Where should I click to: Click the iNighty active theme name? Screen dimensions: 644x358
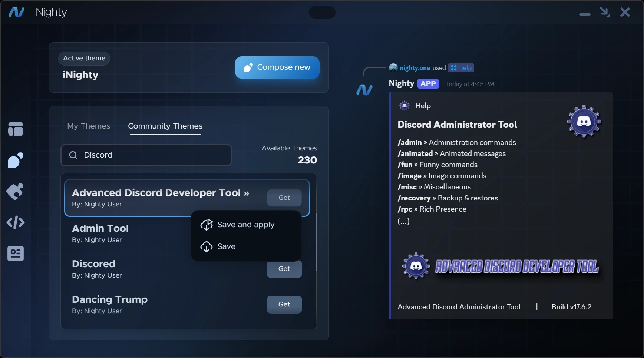click(80, 75)
